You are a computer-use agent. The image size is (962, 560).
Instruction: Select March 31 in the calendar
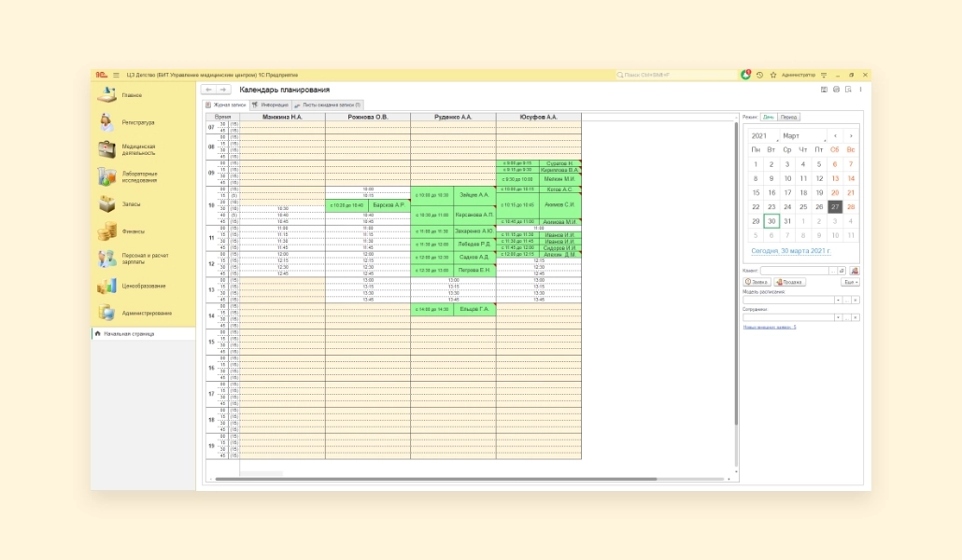point(787,221)
